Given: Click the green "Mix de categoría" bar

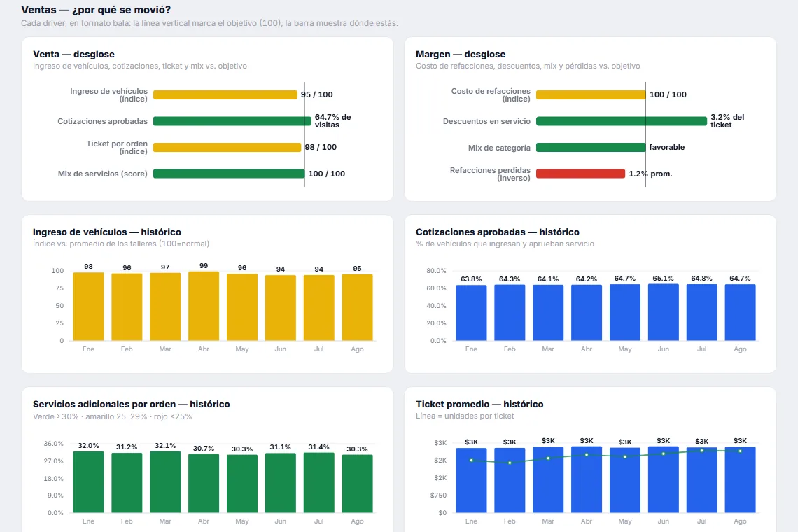Looking at the screenshot, I should coord(591,147).
